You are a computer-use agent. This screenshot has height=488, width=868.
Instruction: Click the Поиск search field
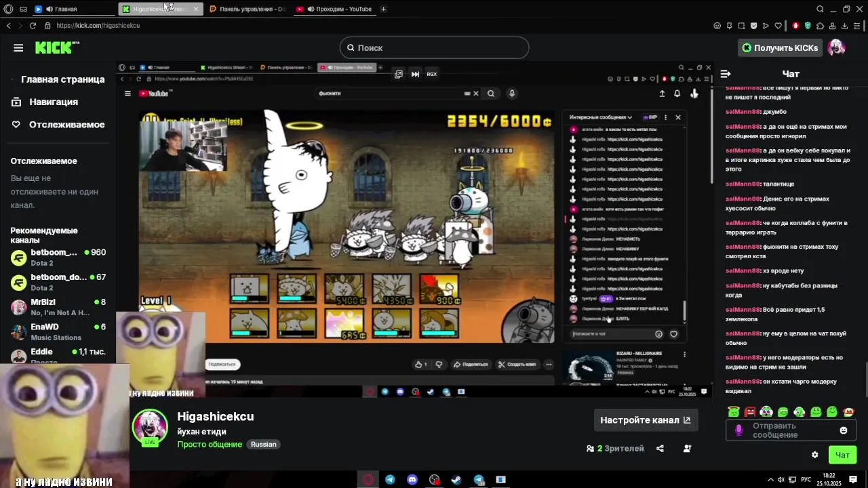[x=434, y=47]
